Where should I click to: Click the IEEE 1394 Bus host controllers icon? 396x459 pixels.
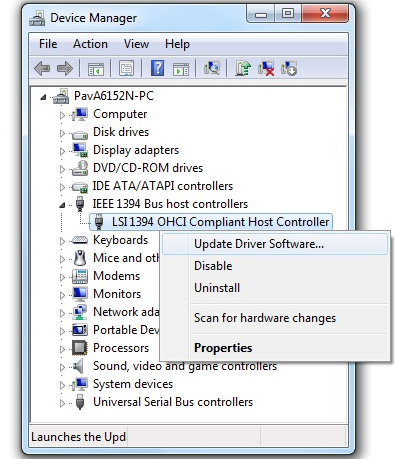pos(80,204)
